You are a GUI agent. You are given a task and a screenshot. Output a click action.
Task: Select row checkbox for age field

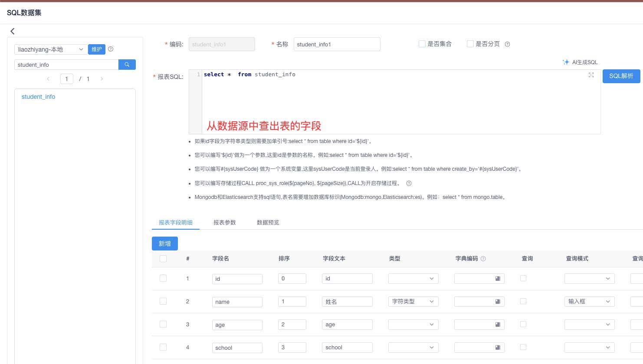(x=163, y=324)
